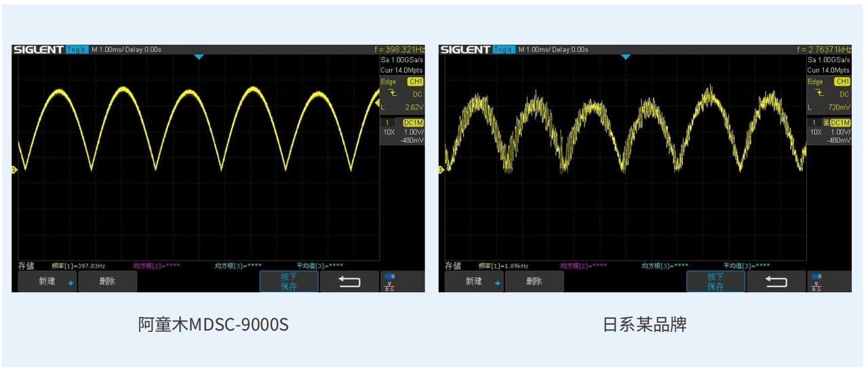The width and height of the screenshot is (868, 374).
Task: Click the Edge trigger type label on MDSC-9000S scope
Action: tap(389, 82)
